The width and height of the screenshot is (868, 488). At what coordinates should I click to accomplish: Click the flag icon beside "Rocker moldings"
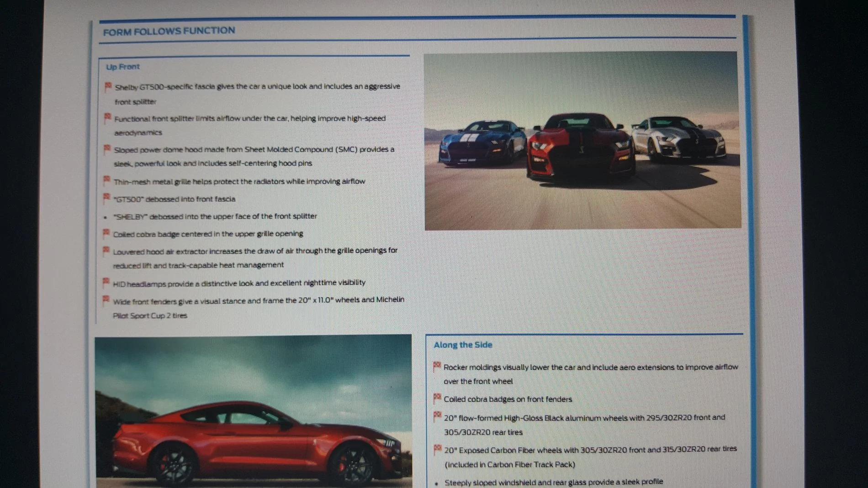[437, 366]
